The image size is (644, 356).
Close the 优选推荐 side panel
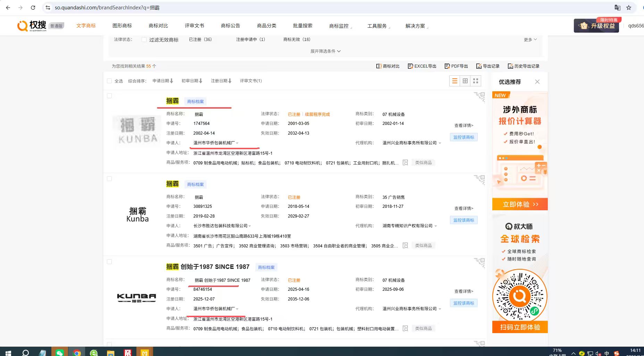point(537,82)
